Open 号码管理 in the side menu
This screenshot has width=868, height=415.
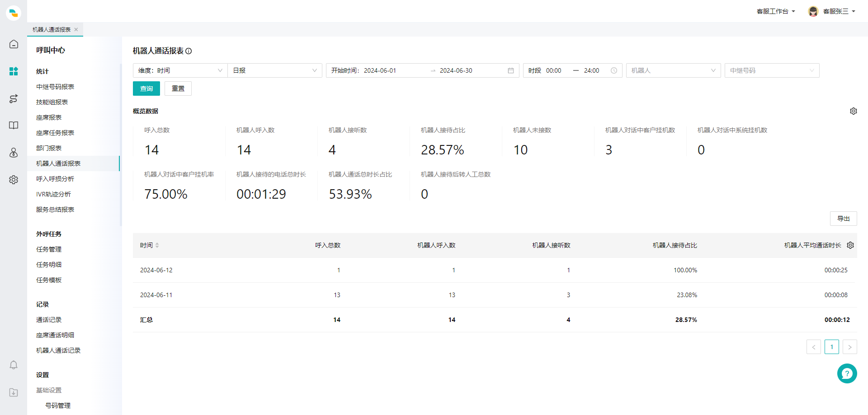pyautogui.click(x=58, y=406)
